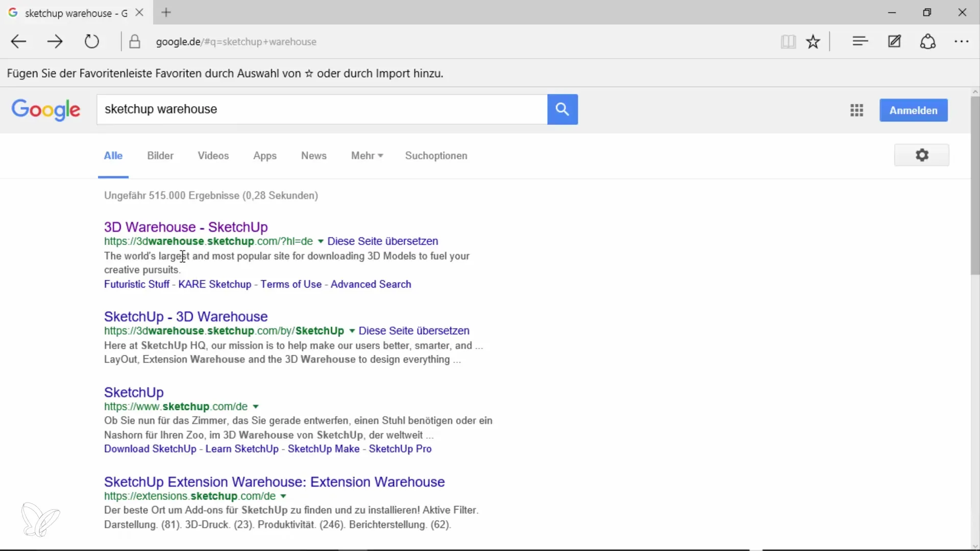Click the result count text 'Ungefähr 515.000 Ergebnisse'
This screenshot has height=551, width=980.
point(171,195)
